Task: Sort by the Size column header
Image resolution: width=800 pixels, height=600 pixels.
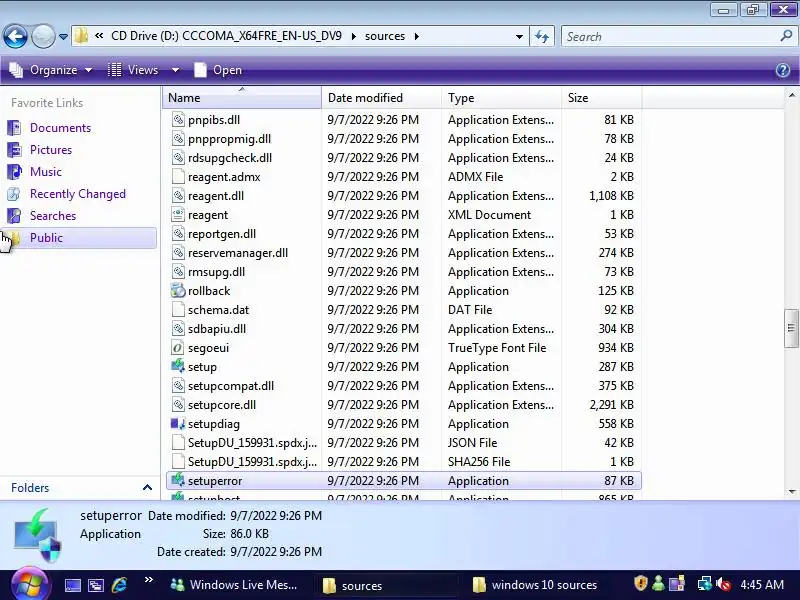Action: point(602,97)
